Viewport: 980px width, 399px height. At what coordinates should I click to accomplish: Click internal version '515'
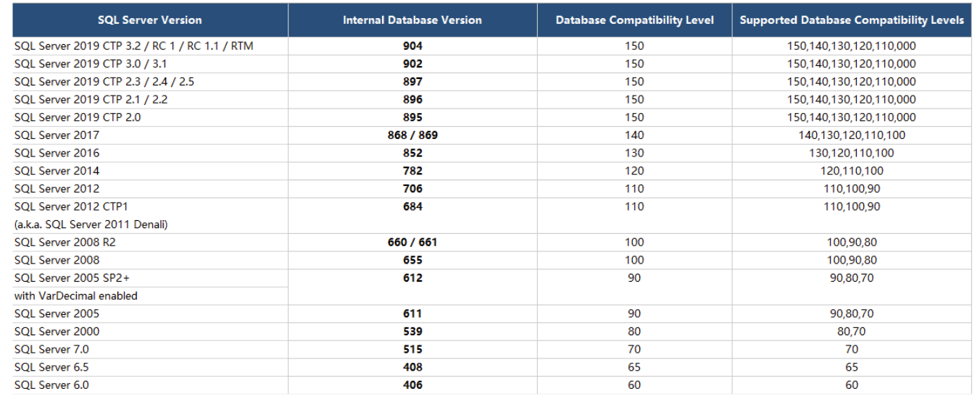412,349
